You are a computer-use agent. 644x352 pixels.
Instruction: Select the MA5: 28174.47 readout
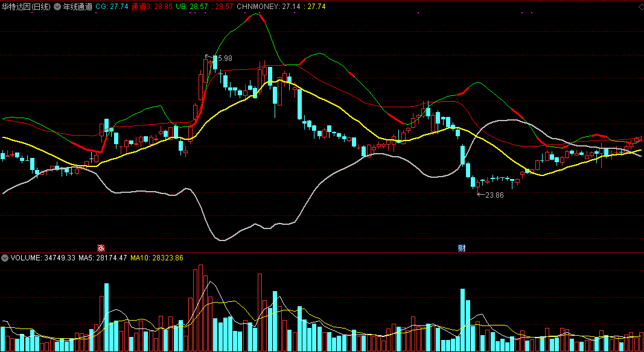click(103, 258)
